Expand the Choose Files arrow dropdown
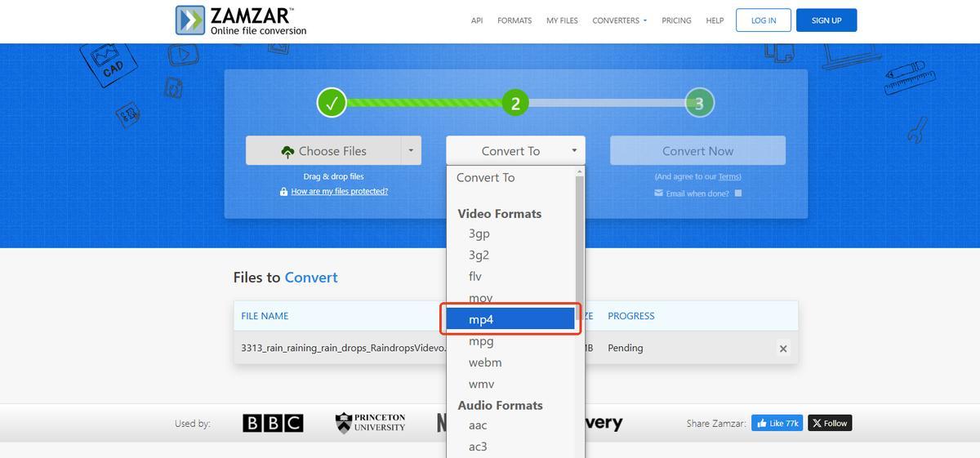 [x=411, y=150]
